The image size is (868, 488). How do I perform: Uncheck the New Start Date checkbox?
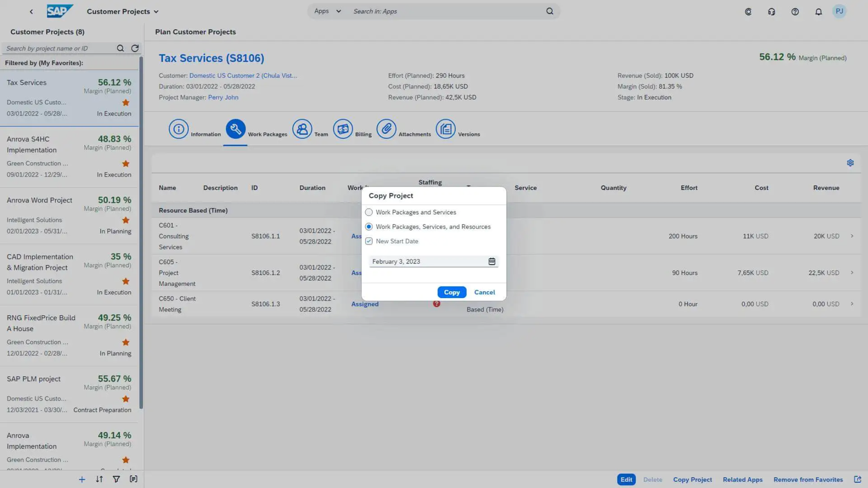pos(369,241)
